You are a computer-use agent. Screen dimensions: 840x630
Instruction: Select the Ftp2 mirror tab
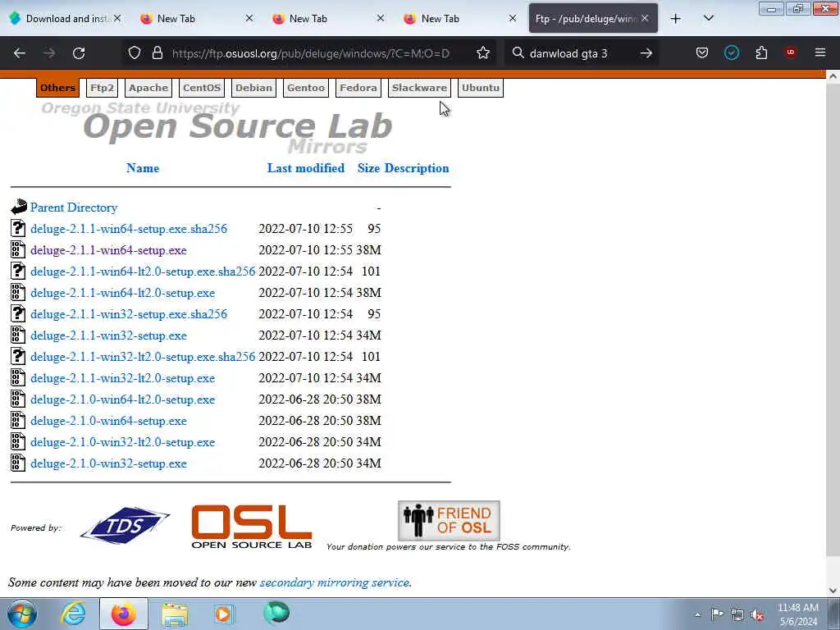coord(102,88)
